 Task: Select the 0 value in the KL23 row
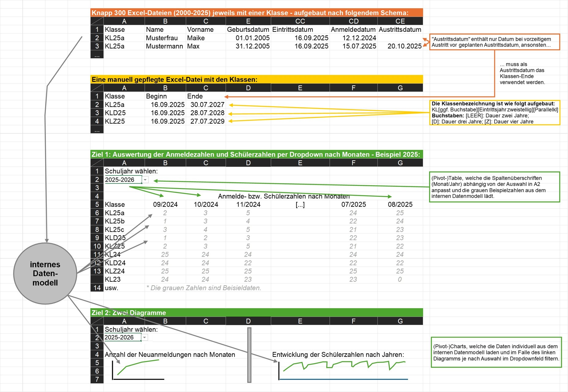click(x=400, y=279)
